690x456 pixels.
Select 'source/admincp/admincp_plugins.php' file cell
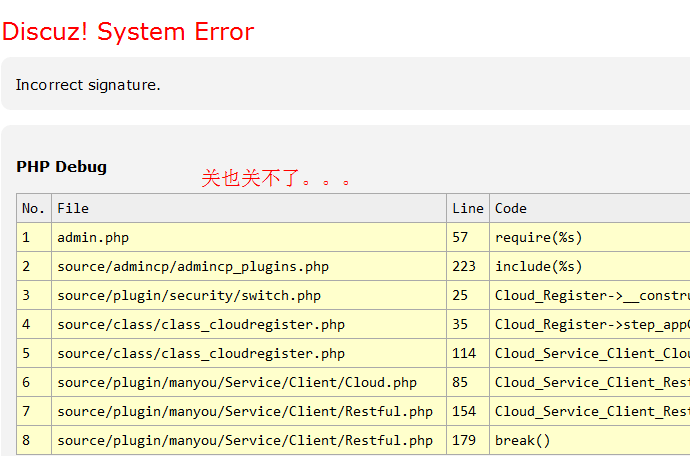[249, 266]
